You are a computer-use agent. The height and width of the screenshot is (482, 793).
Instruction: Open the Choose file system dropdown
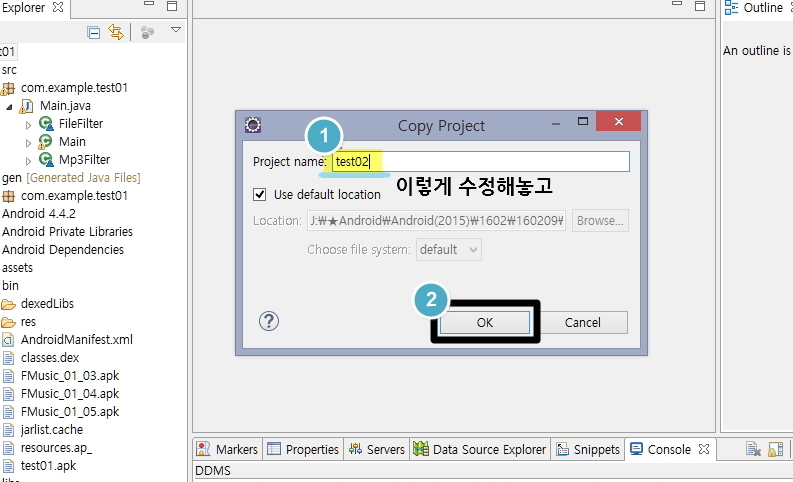click(449, 249)
